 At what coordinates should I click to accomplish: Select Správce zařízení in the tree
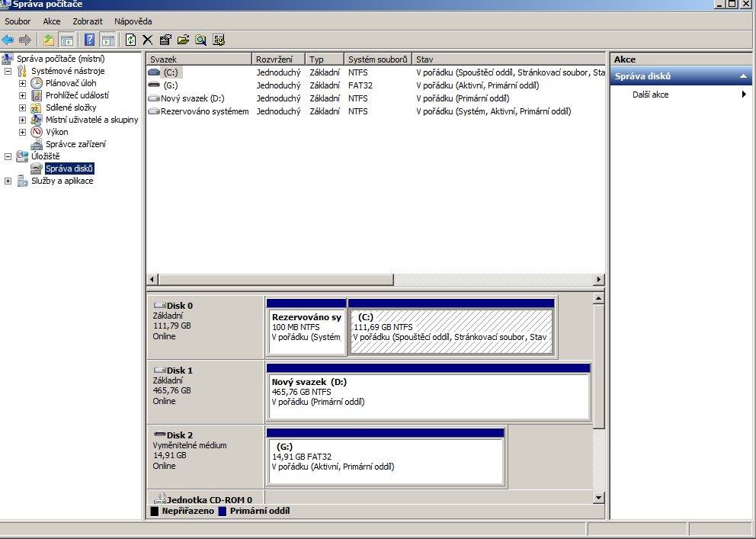click(x=75, y=144)
